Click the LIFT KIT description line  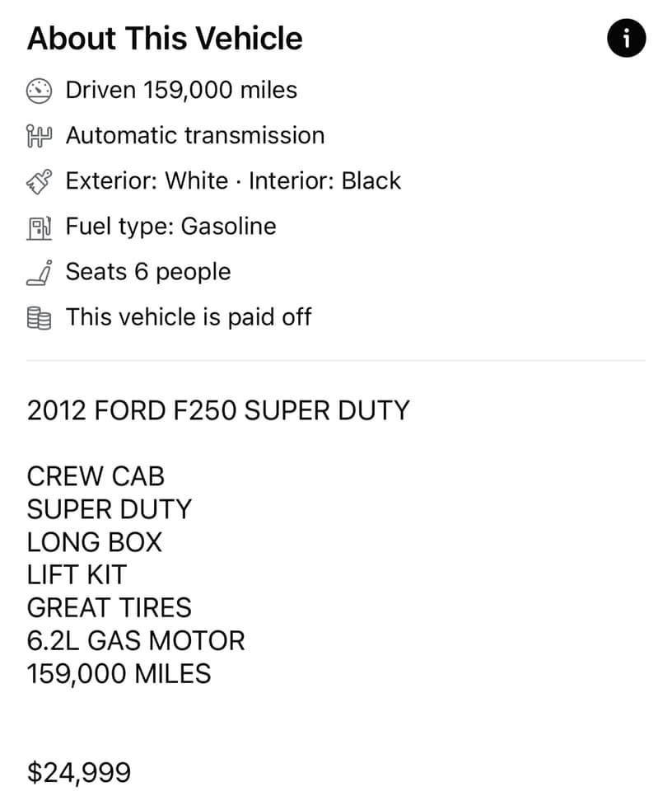point(77,575)
